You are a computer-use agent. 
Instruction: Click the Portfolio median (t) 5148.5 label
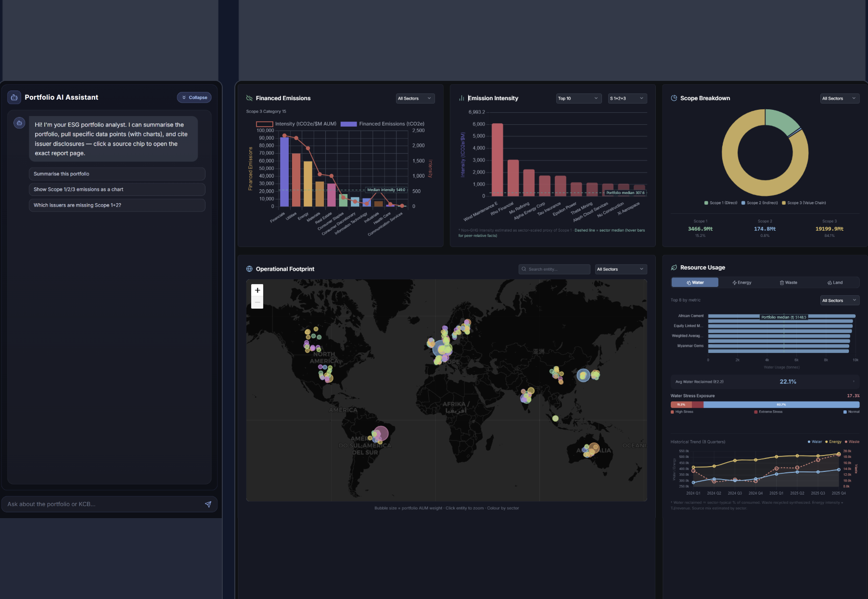(x=784, y=317)
